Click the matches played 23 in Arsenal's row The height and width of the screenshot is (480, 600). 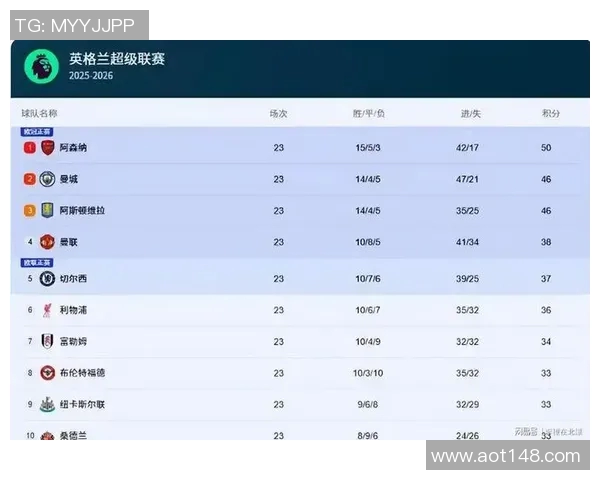coord(279,148)
